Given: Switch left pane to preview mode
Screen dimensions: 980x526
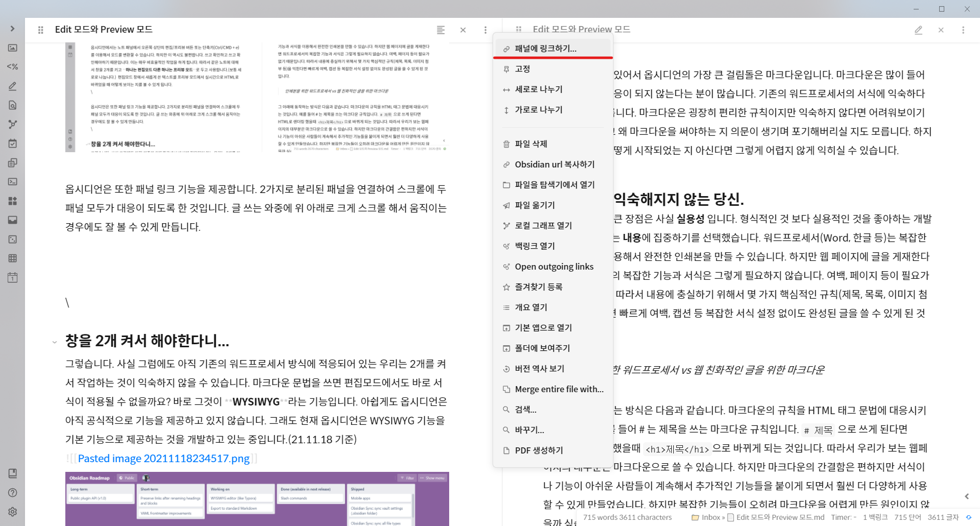Looking at the screenshot, I should [x=441, y=30].
